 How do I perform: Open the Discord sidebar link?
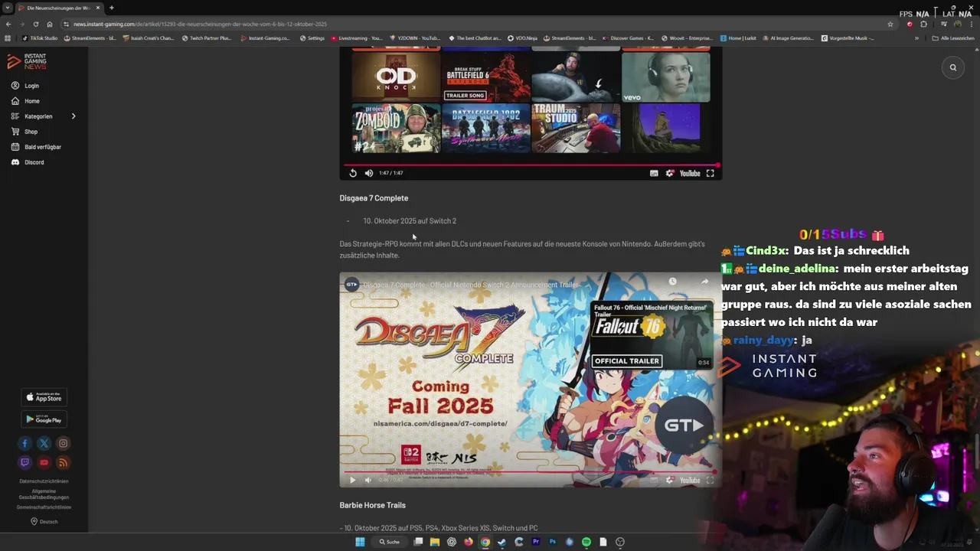tap(28, 162)
